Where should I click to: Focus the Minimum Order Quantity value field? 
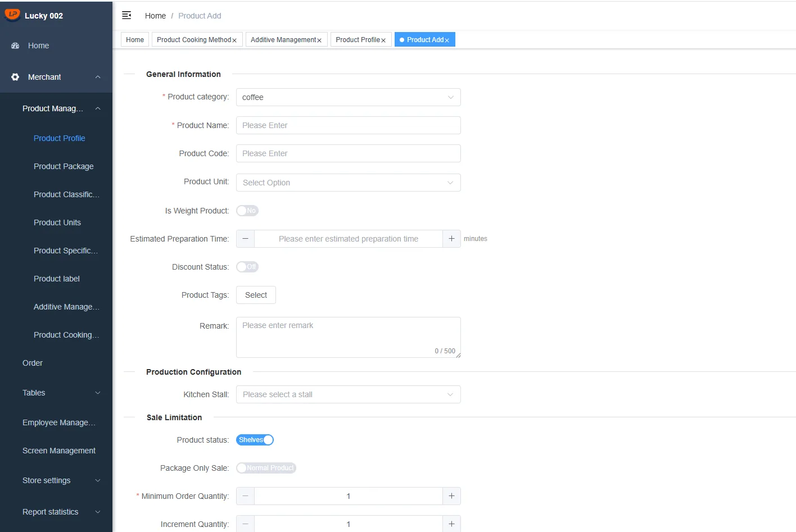point(349,496)
